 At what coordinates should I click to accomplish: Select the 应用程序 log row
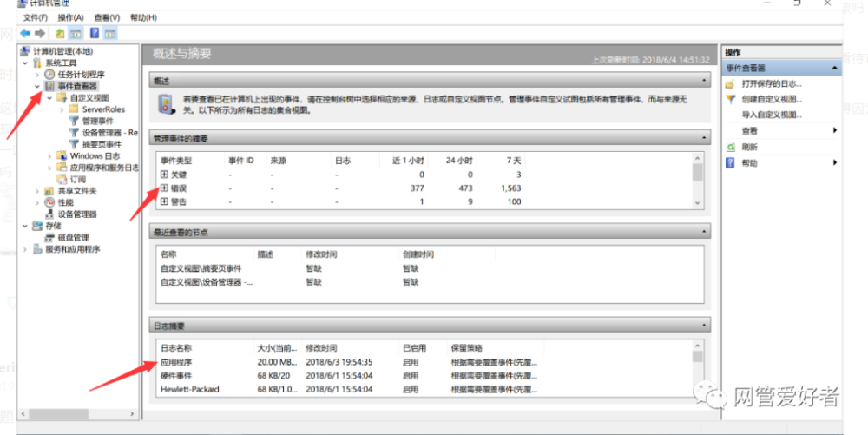coord(349,363)
